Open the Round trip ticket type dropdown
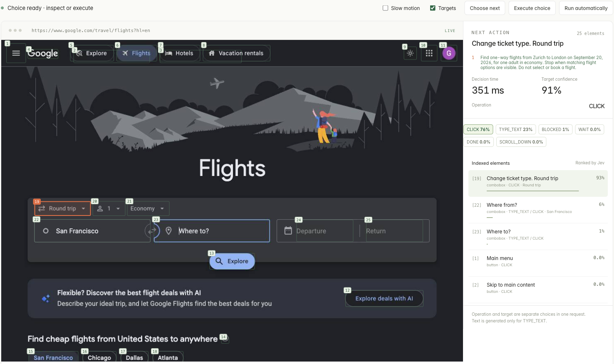Viewport: 614px width, 364px height. click(x=62, y=208)
